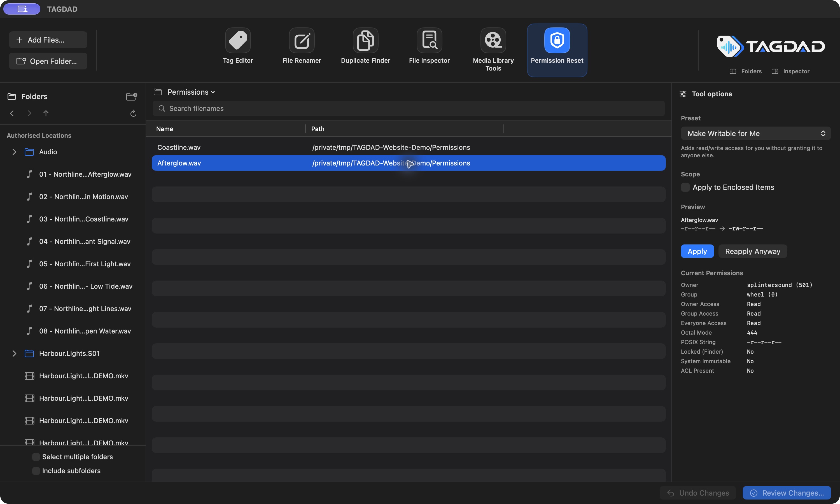This screenshot has height=504, width=840.
Task: Open the Preset dropdown Make Writable for Me
Action: point(755,134)
